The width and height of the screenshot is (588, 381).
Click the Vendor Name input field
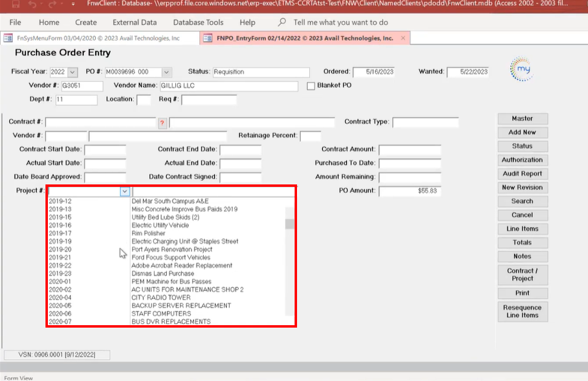coord(229,86)
